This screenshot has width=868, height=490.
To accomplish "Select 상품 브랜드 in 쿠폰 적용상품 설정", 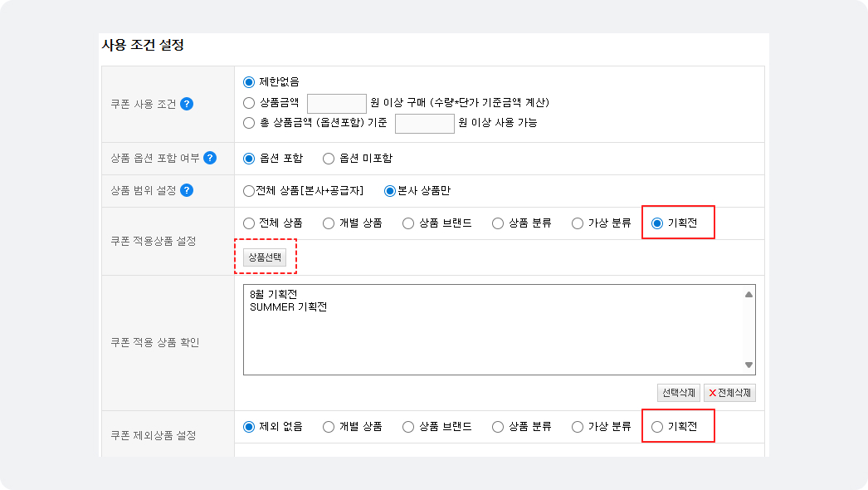I will click(408, 223).
